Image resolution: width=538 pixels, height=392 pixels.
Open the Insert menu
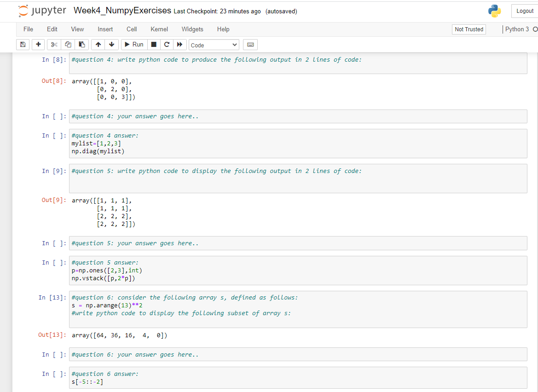coord(105,29)
